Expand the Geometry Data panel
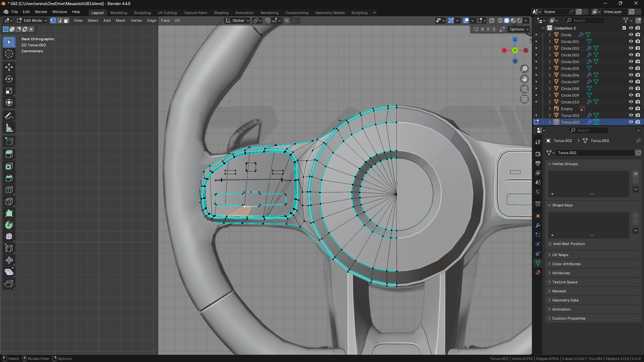The width and height of the screenshot is (644, 362). point(565,300)
